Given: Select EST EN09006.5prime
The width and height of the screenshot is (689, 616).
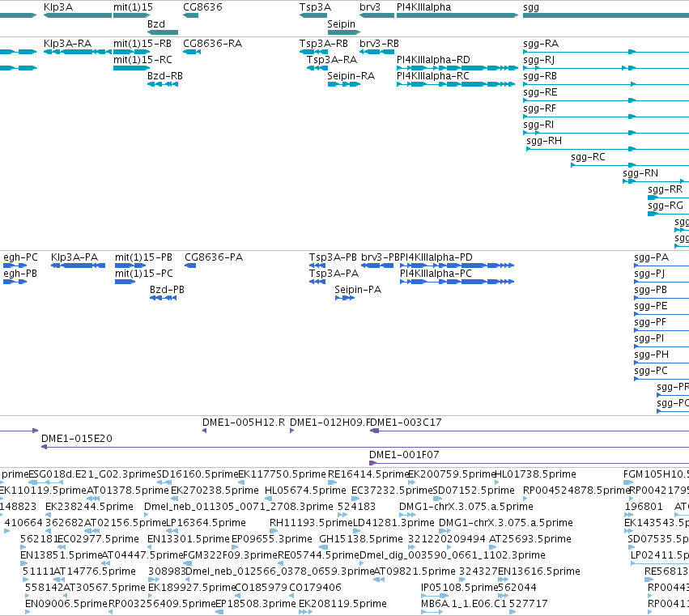Looking at the screenshot, I should pos(66,604).
